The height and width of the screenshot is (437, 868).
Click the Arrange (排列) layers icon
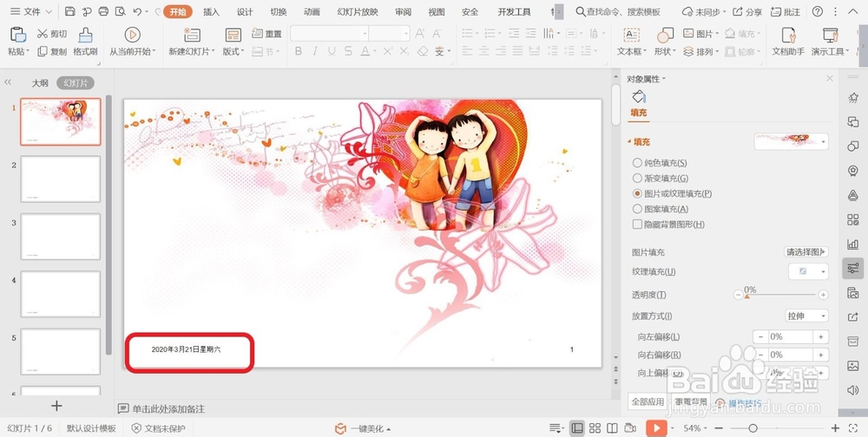pyautogui.click(x=688, y=51)
